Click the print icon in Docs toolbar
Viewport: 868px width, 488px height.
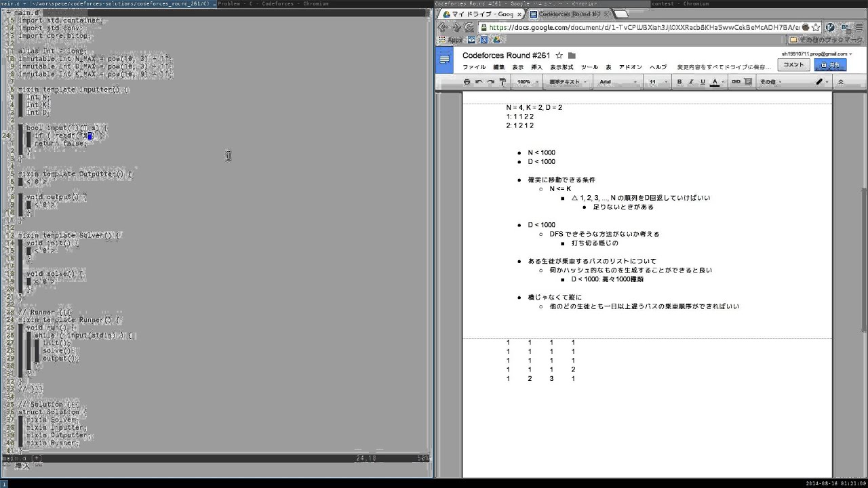point(467,82)
